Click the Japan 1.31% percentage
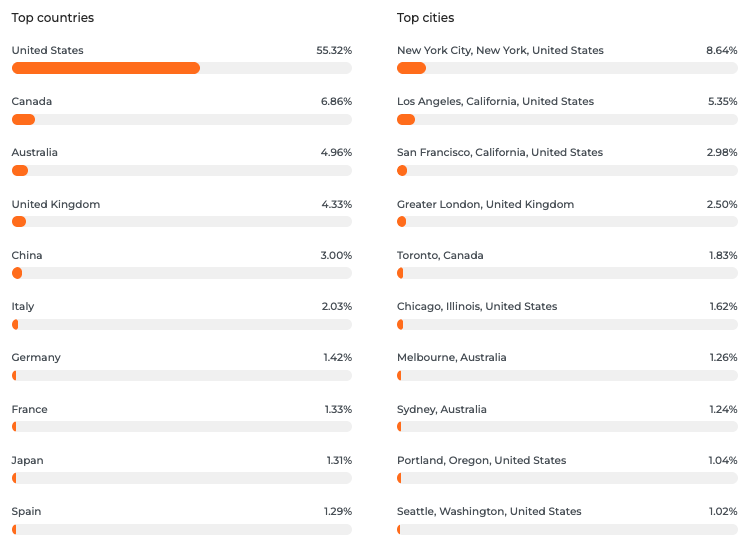The image size is (752, 546). [x=338, y=460]
